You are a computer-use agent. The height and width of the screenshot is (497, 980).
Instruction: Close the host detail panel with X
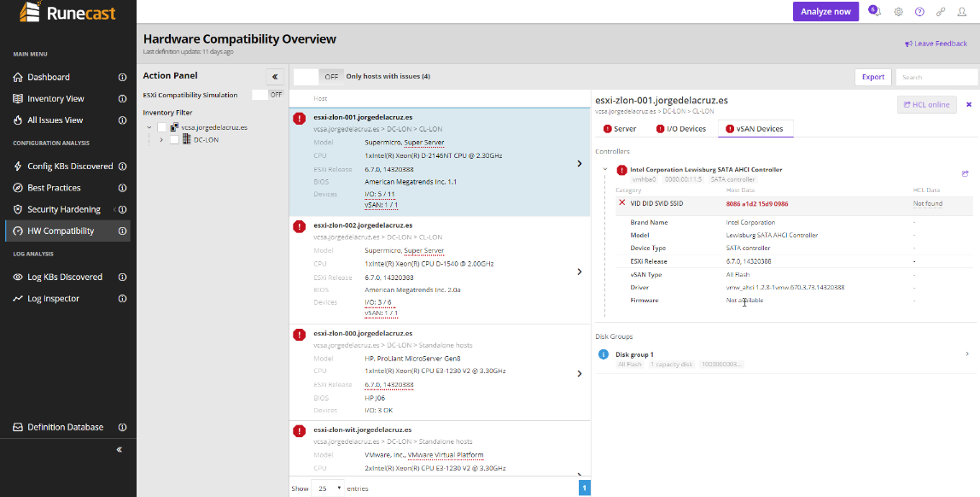tap(969, 104)
